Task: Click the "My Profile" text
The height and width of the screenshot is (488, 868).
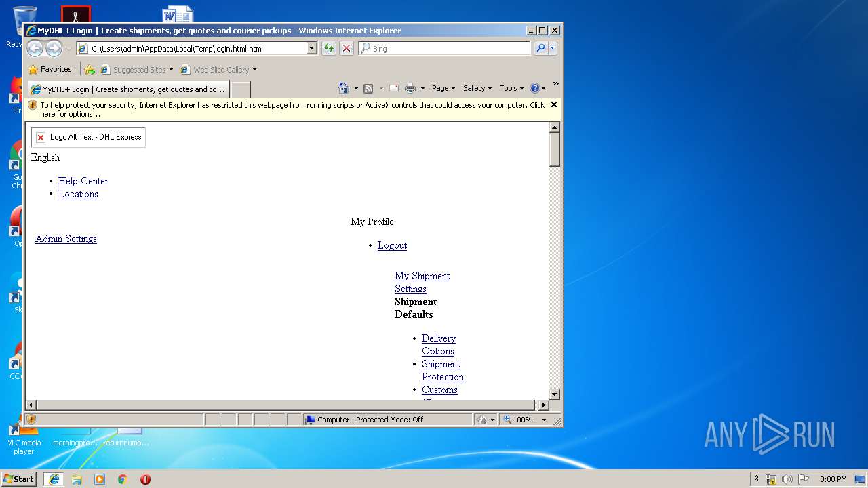Action: click(372, 222)
